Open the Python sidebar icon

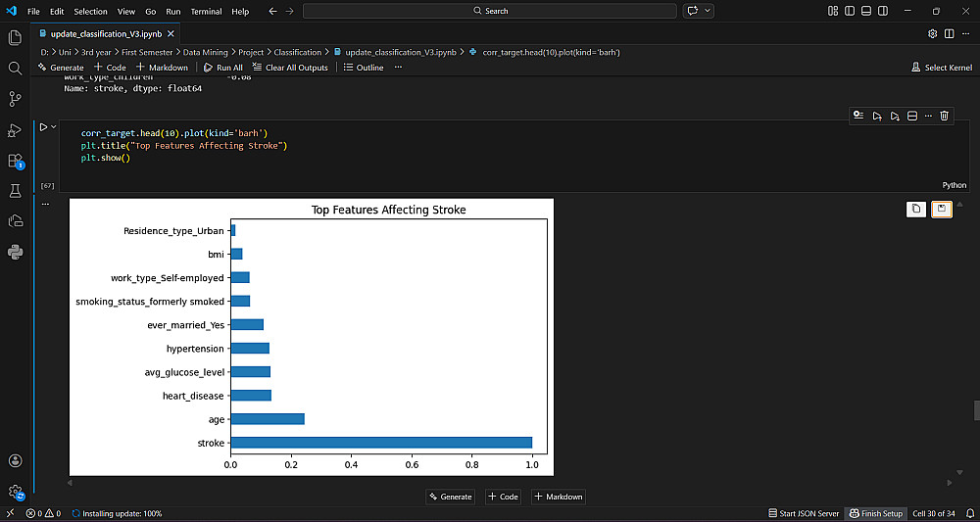pos(15,252)
